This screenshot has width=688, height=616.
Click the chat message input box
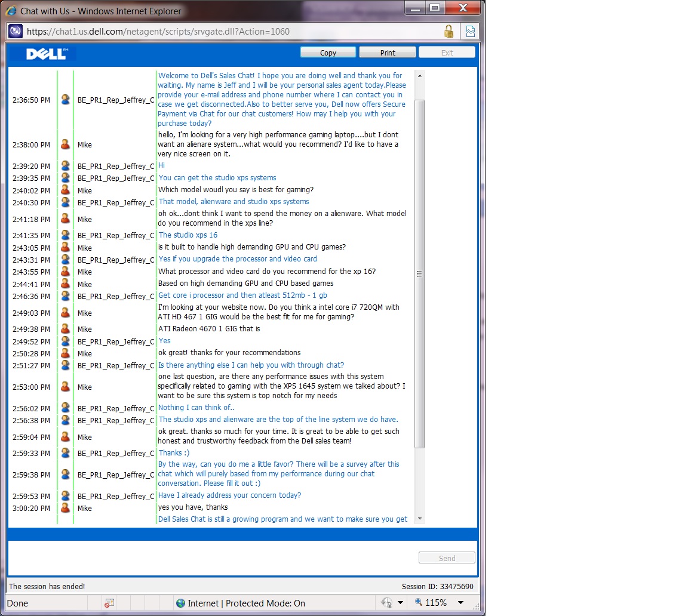213,558
